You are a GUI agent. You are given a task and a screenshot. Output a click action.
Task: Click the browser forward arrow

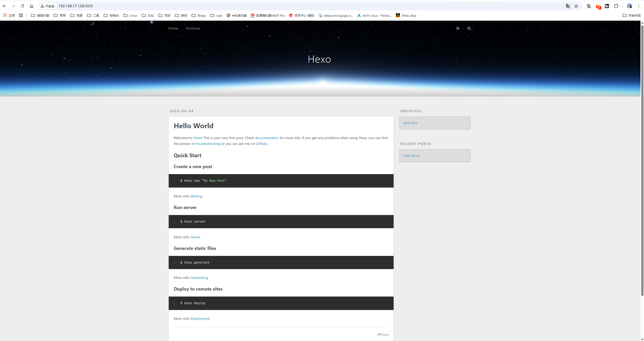(x=13, y=6)
